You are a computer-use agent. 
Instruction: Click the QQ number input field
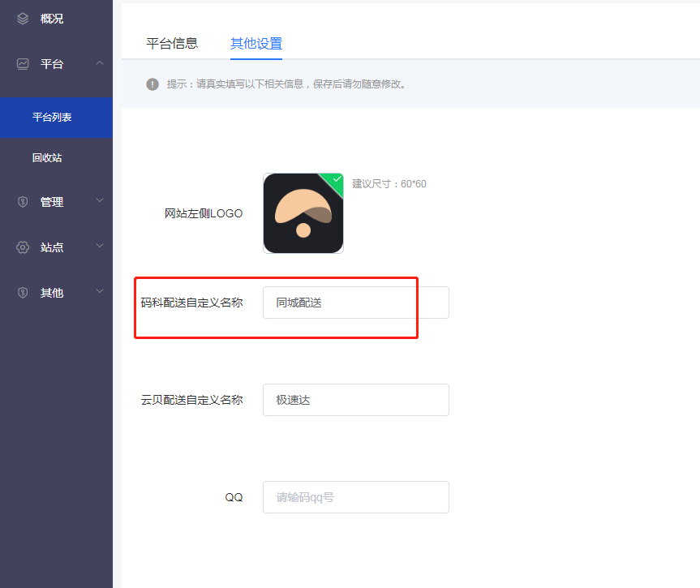356,497
